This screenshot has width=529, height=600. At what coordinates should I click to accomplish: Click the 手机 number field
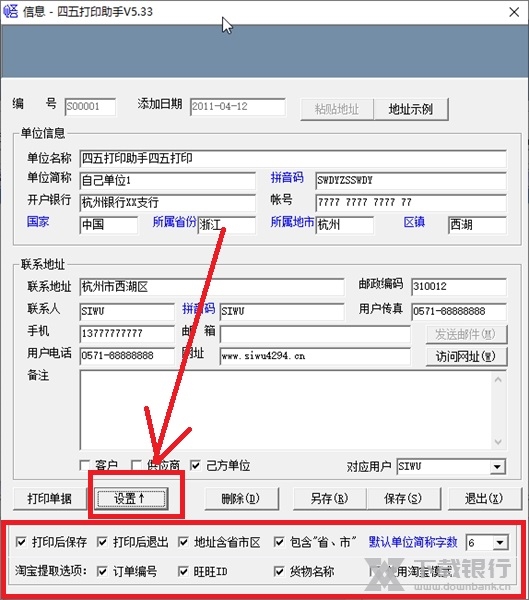pyautogui.click(x=127, y=334)
